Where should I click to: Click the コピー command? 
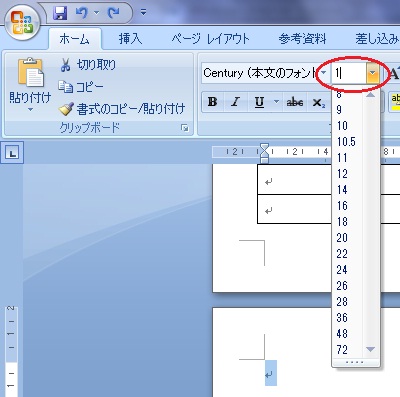pos(81,87)
